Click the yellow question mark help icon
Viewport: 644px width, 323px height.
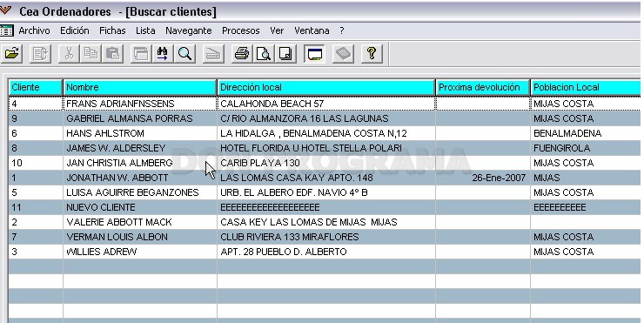pyautogui.click(x=372, y=54)
